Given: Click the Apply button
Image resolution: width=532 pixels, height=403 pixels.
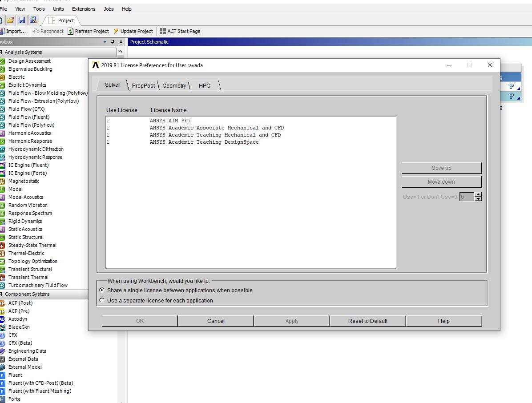Looking at the screenshot, I should click(x=292, y=321).
